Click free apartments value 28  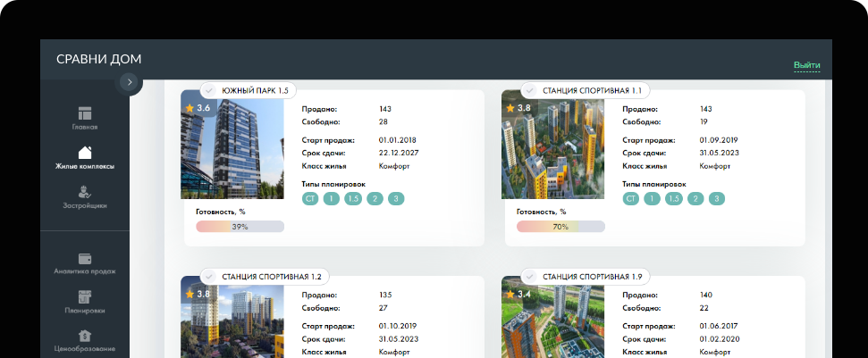click(x=383, y=122)
